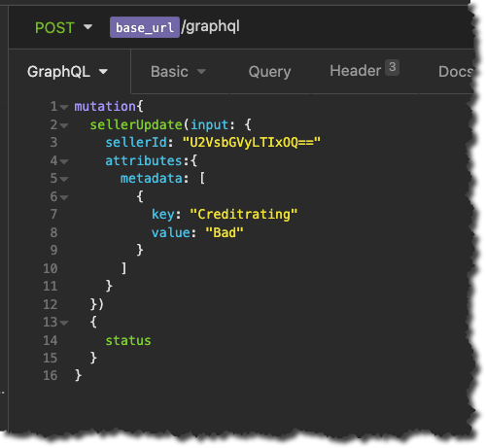The height and width of the screenshot is (448, 486).
Task: Collapse the metadata fold arrow on line 5
Action: coord(64,179)
